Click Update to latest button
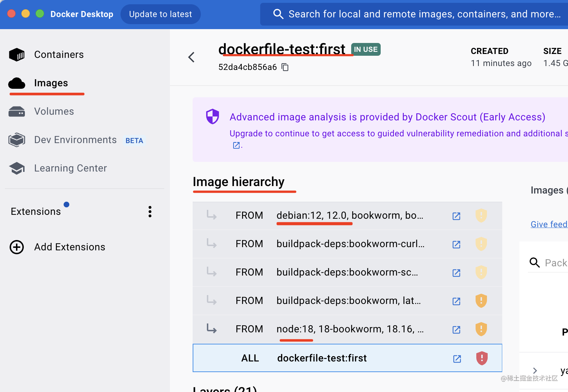The height and width of the screenshot is (392, 568). pyautogui.click(x=160, y=14)
